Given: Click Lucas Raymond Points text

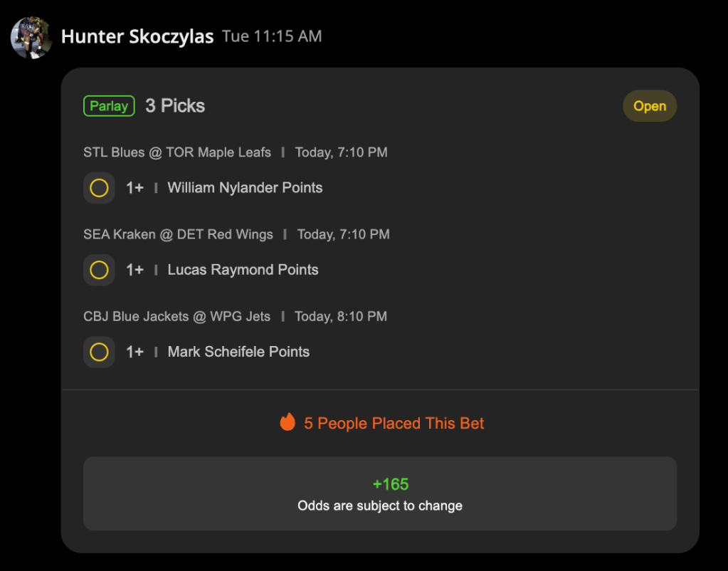Looking at the screenshot, I should [243, 270].
